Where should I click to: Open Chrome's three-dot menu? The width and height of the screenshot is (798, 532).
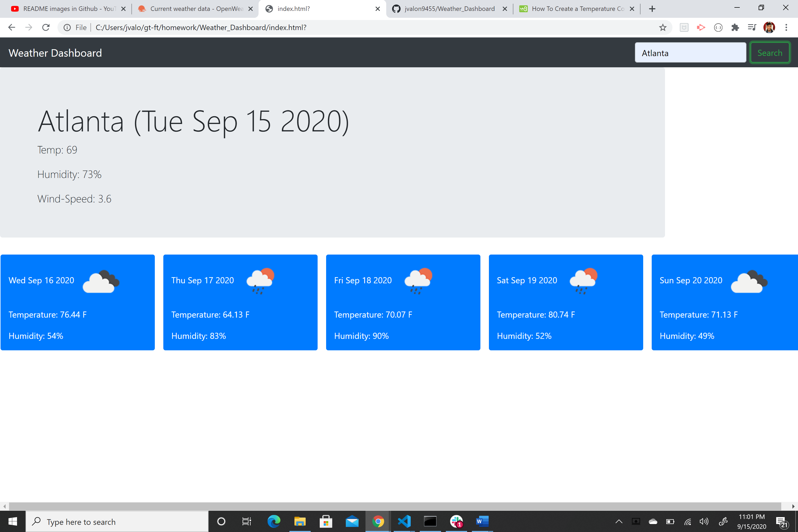tap(787, 27)
